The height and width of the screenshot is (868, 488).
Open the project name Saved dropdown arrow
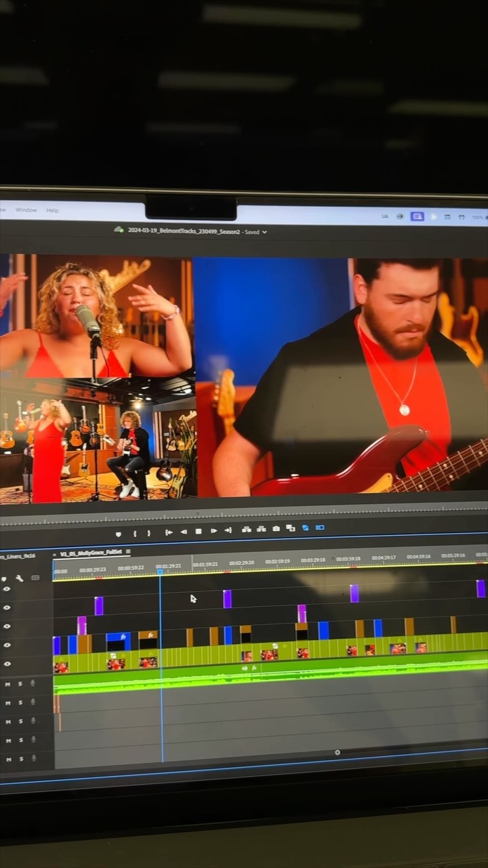pos(265,232)
